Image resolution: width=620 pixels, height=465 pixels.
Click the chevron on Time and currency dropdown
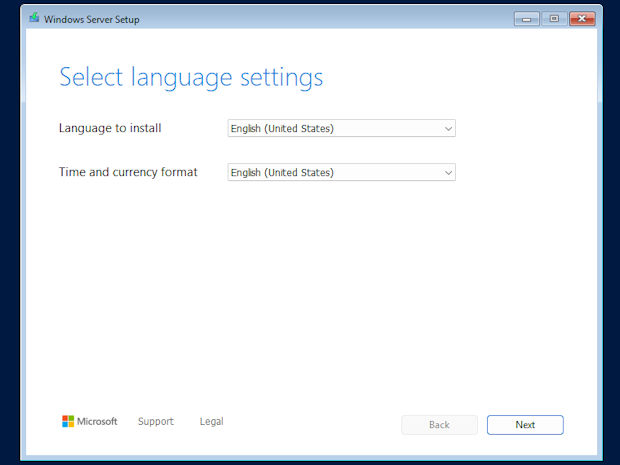point(448,172)
